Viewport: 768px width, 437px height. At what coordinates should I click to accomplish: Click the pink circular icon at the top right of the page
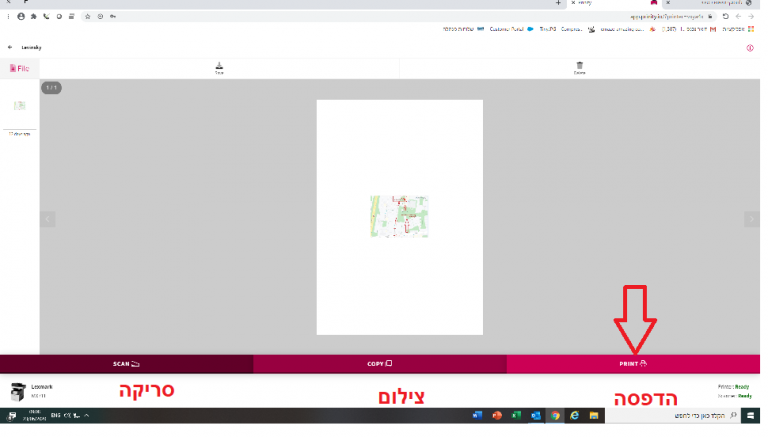point(750,48)
